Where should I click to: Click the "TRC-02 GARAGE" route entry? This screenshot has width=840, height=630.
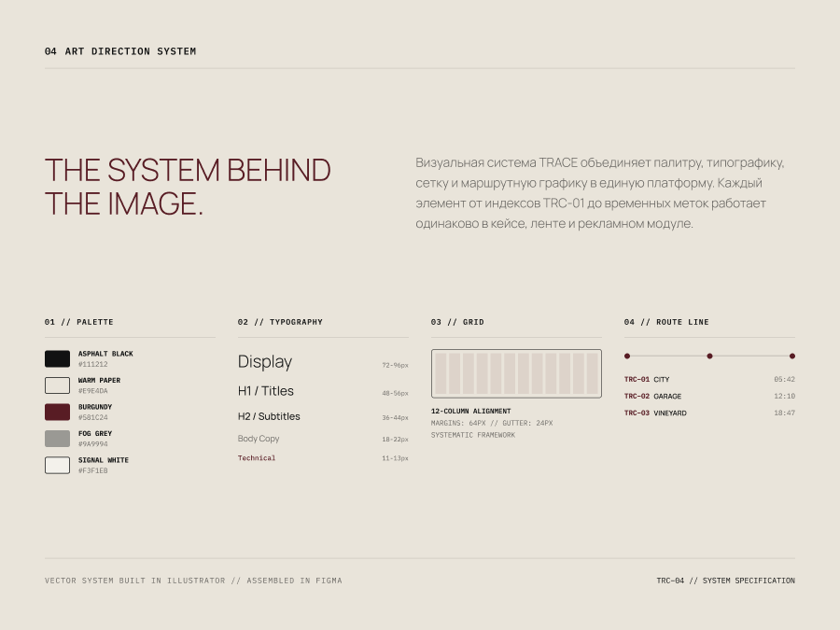(652, 397)
